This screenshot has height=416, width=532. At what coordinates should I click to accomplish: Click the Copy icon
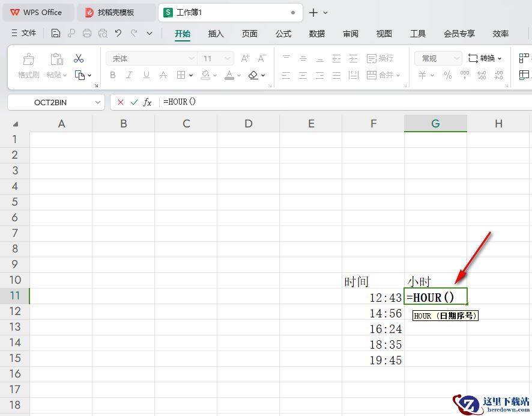[x=80, y=75]
